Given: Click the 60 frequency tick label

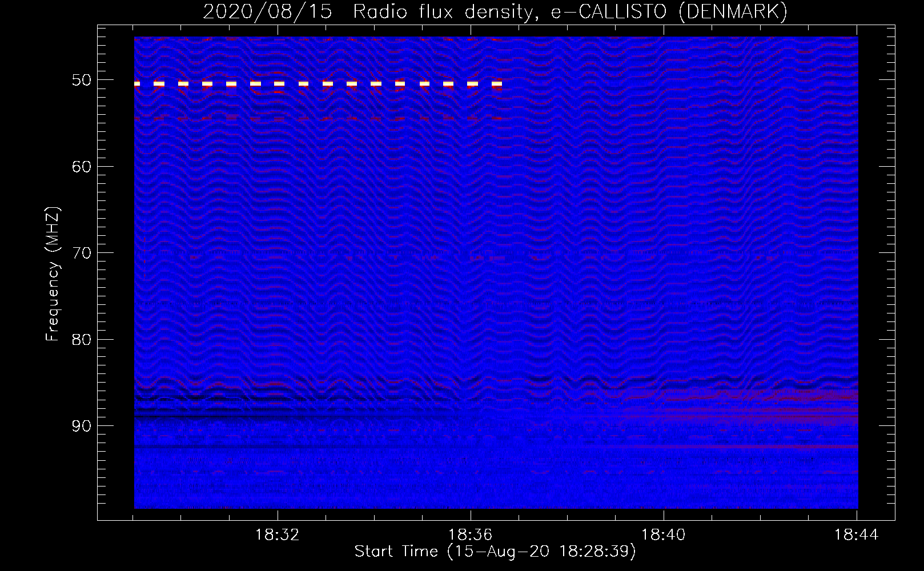Looking at the screenshot, I should (82, 167).
